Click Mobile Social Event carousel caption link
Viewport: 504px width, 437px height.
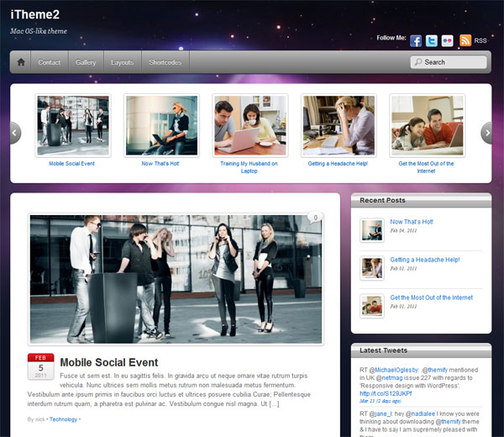[x=71, y=164]
